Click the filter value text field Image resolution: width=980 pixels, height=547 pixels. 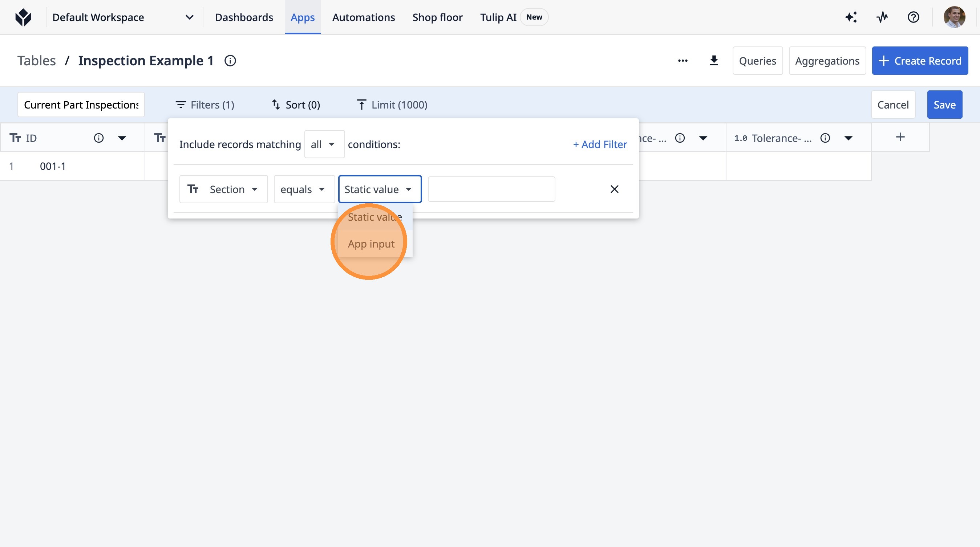point(491,189)
